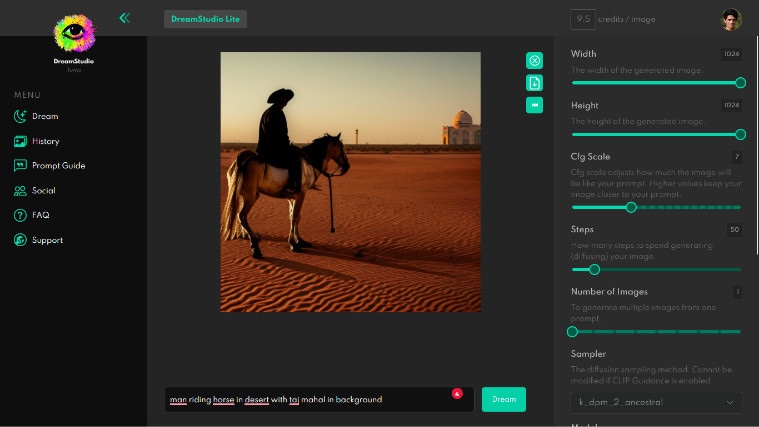Open Prompt Guide from the chat icon
Viewport: 759px width, 427px height.
[20, 166]
